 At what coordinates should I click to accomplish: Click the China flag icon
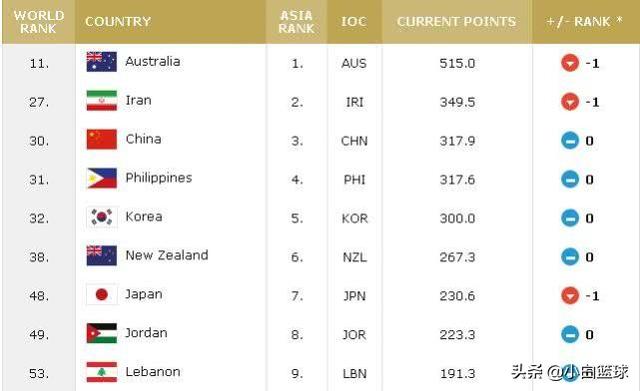(x=102, y=140)
